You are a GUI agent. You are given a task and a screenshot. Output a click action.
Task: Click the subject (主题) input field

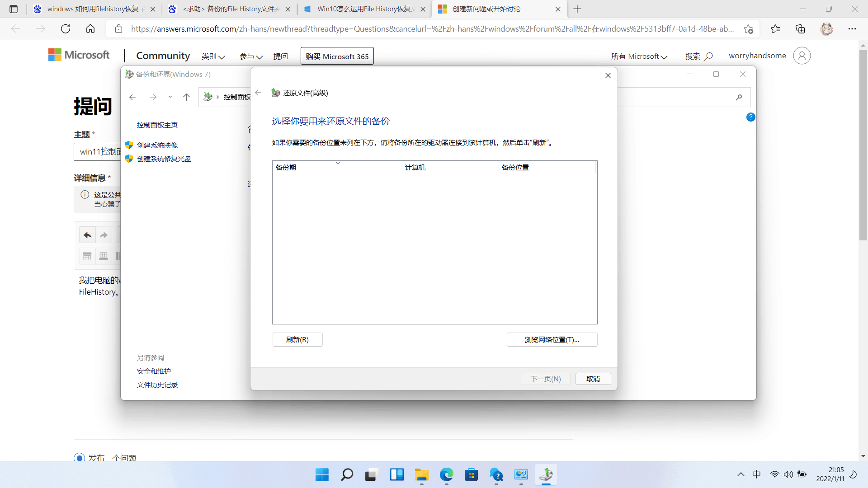(x=98, y=152)
